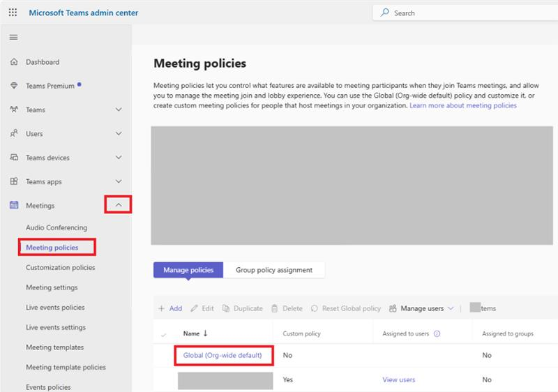558x392 pixels.
Task: Open Live events policies in sidebar
Action: (55, 308)
